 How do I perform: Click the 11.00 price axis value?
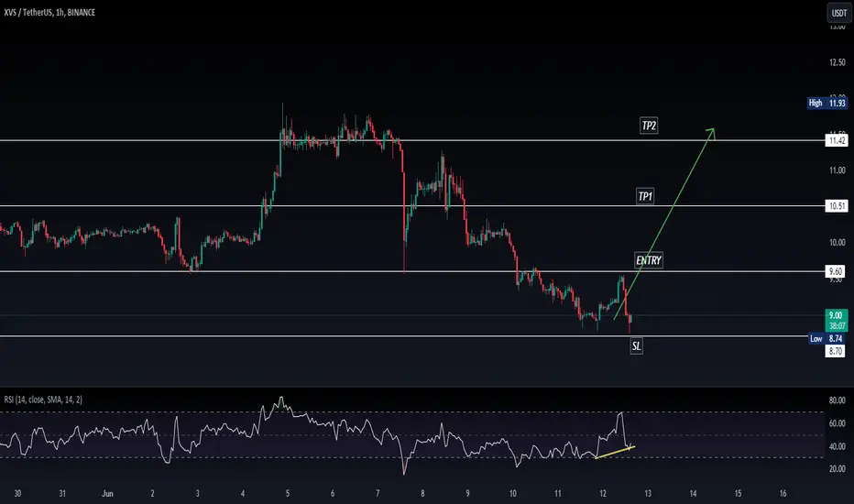coord(838,170)
